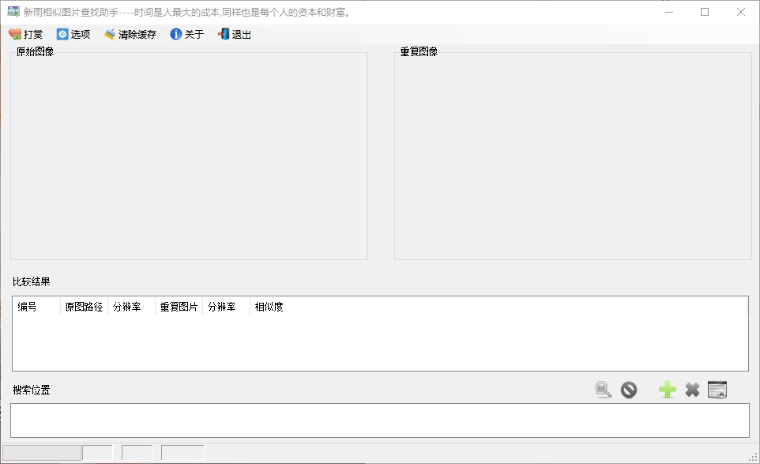Sort results by 相似度 column header
The image size is (760, 464).
[x=274, y=307]
